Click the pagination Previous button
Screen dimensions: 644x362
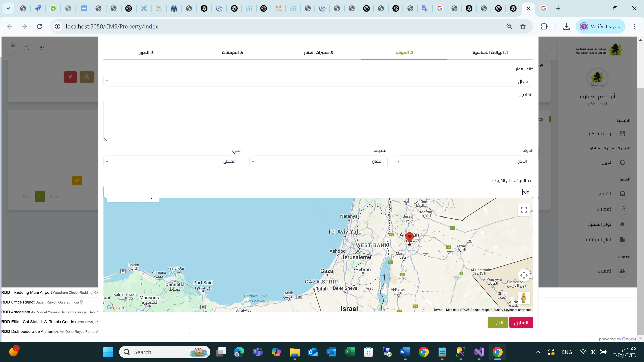[x=56, y=197]
